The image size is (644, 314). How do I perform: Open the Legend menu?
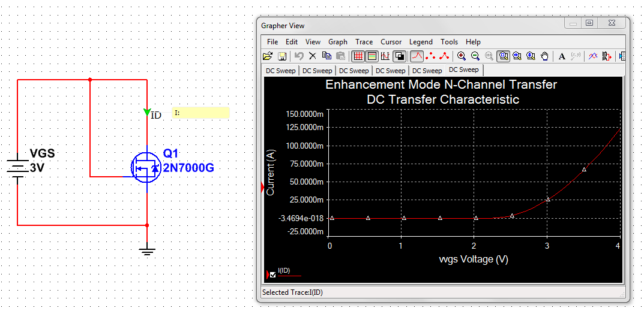click(x=421, y=42)
